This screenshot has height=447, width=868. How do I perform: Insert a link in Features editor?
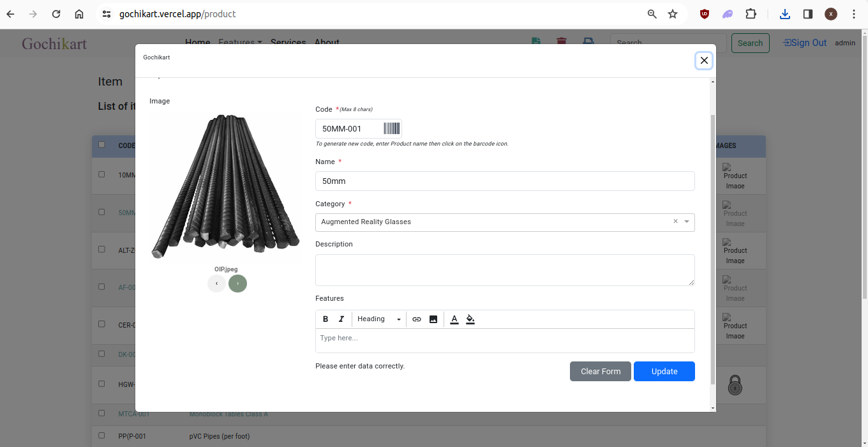pos(417,319)
